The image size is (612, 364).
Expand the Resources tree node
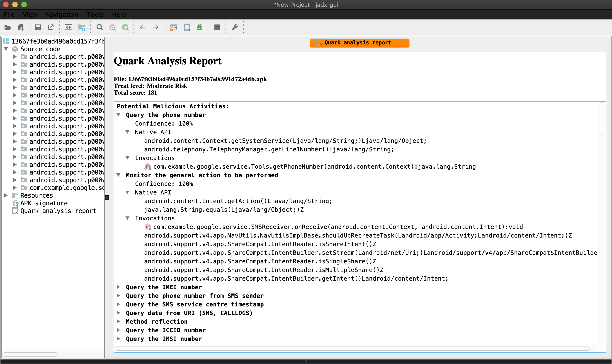click(x=6, y=196)
